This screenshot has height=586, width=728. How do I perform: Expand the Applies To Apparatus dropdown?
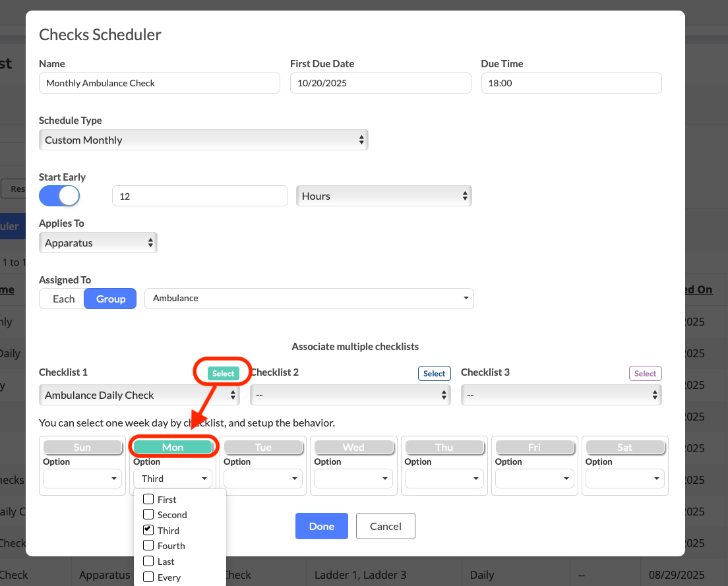point(98,243)
